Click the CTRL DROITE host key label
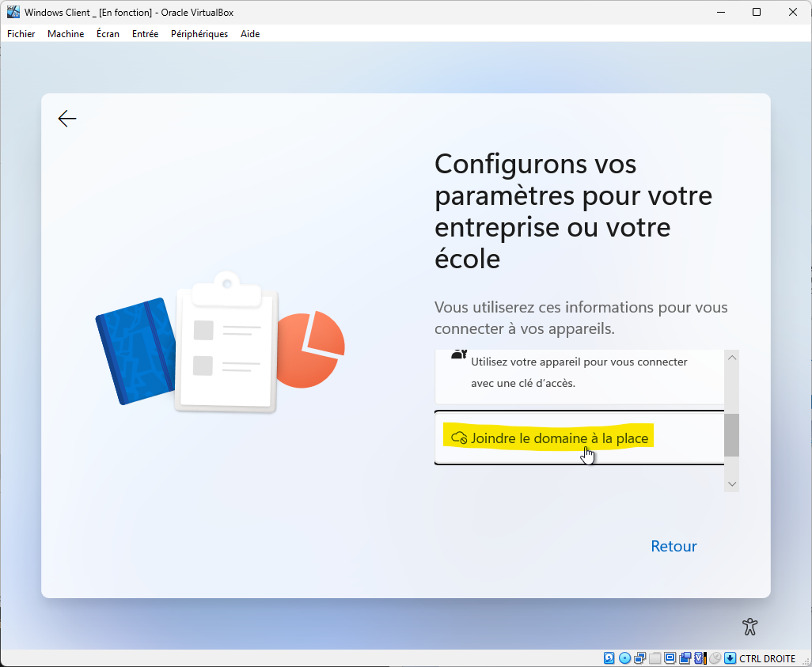This screenshot has height=667, width=812. click(x=767, y=658)
